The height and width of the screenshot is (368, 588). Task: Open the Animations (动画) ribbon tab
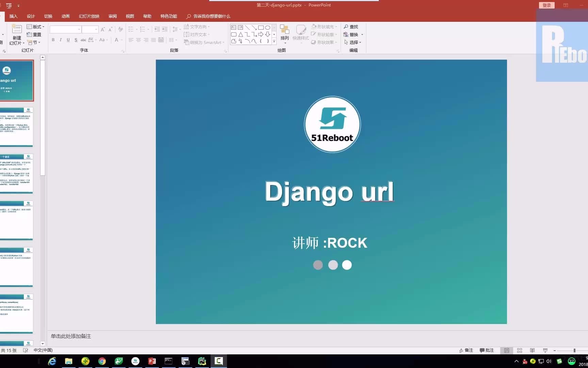(x=66, y=16)
